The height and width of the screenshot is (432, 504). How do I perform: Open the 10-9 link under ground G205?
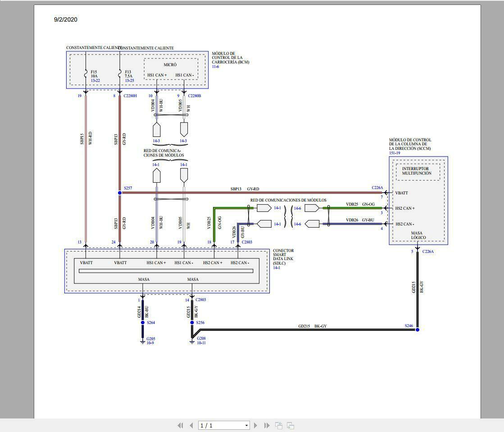pos(150,343)
